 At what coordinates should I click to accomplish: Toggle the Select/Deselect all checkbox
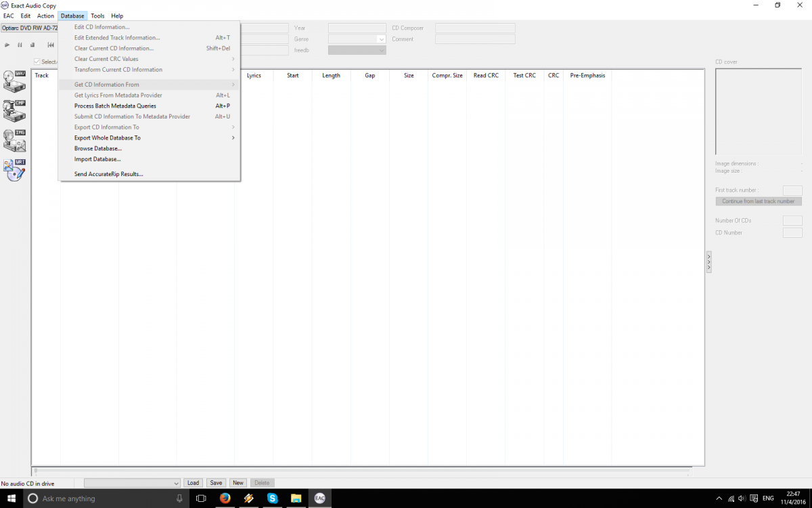coord(37,62)
